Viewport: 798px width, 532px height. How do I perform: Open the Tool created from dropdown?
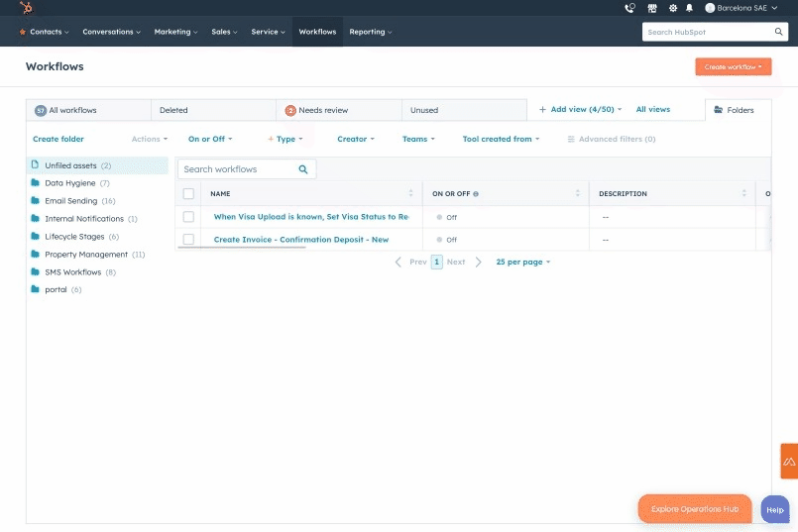point(501,139)
